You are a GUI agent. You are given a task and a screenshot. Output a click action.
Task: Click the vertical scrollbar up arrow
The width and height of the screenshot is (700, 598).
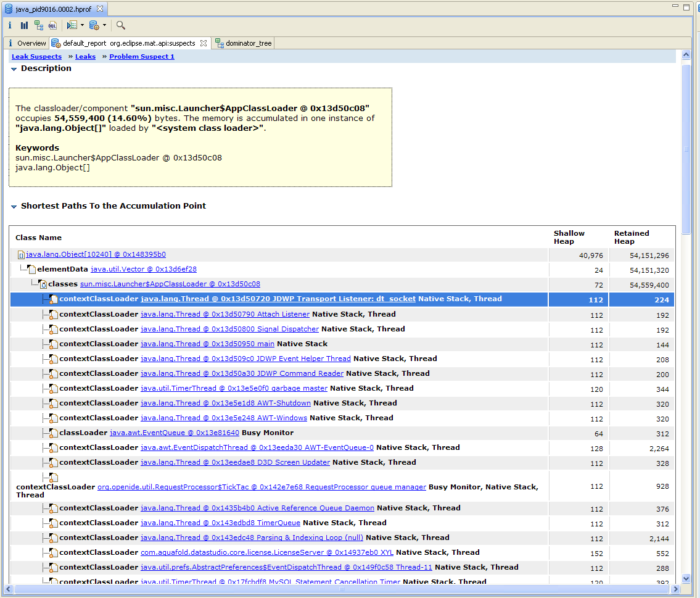point(686,55)
